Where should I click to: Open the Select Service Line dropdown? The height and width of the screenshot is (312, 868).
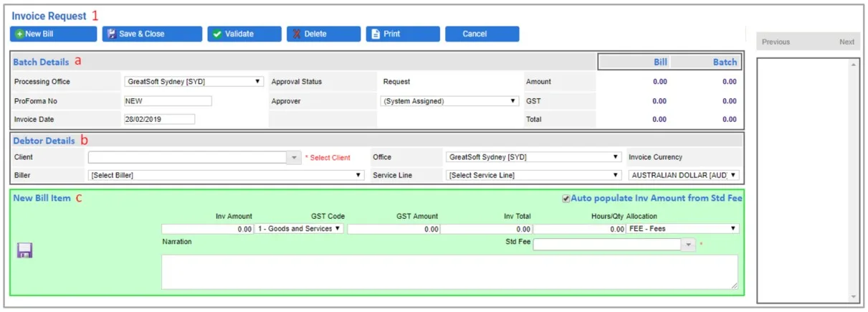533,175
